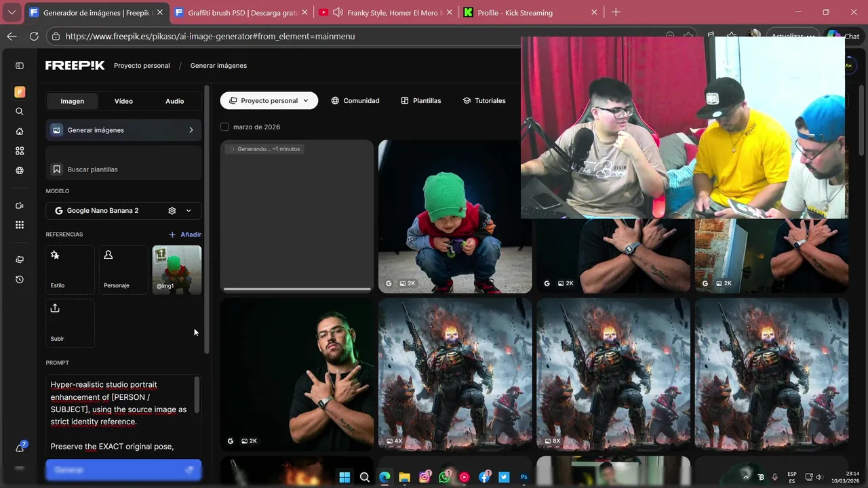Open a new browser tab
The height and width of the screenshot is (488, 868).
(x=616, y=12)
